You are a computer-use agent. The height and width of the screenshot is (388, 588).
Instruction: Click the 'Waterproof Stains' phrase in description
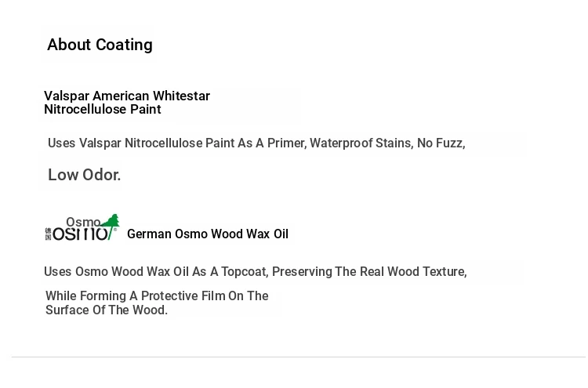click(x=361, y=143)
